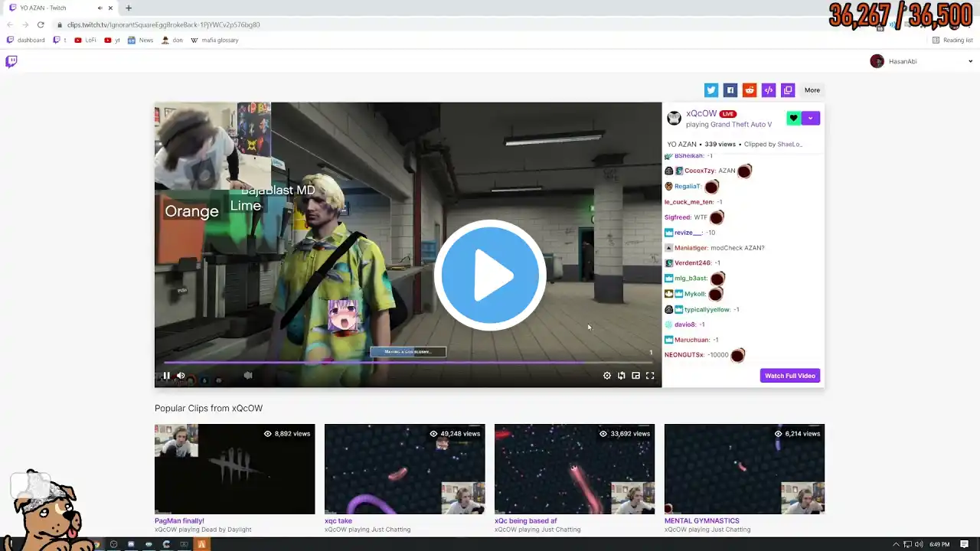Pause the clip in player controls
This screenshot has height=551, width=980.
(166, 376)
